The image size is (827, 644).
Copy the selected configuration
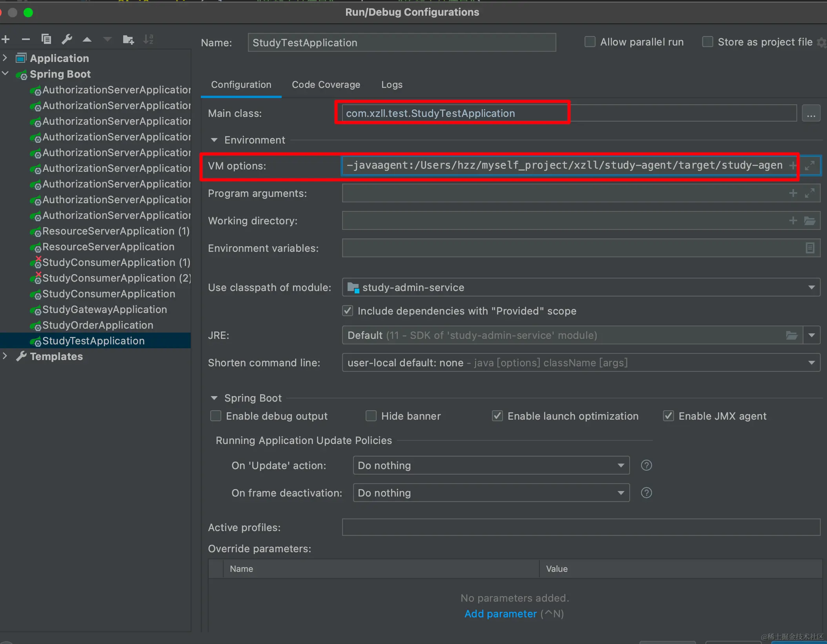[46, 39]
